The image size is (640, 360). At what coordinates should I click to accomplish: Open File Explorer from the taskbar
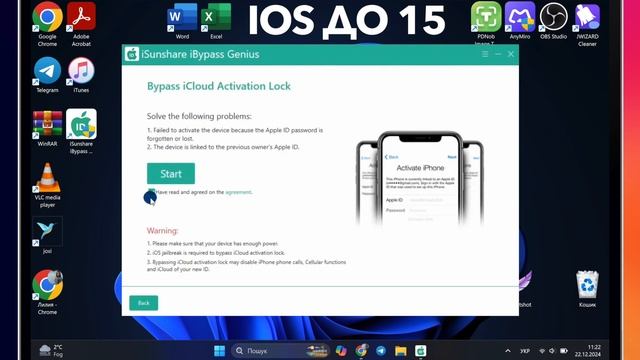(401, 351)
